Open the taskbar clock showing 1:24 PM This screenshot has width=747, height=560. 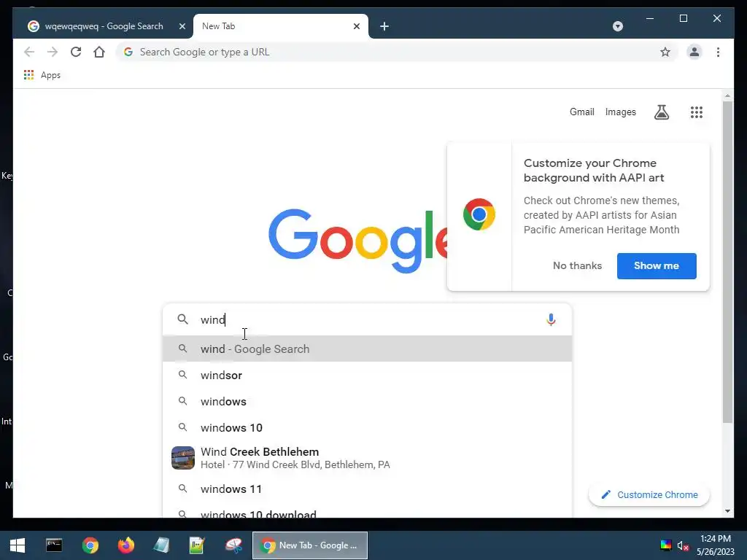pyautogui.click(x=716, y=545)
